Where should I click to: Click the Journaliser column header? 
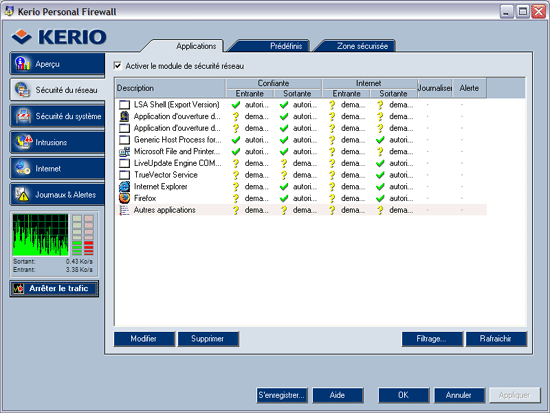(435, 88)
